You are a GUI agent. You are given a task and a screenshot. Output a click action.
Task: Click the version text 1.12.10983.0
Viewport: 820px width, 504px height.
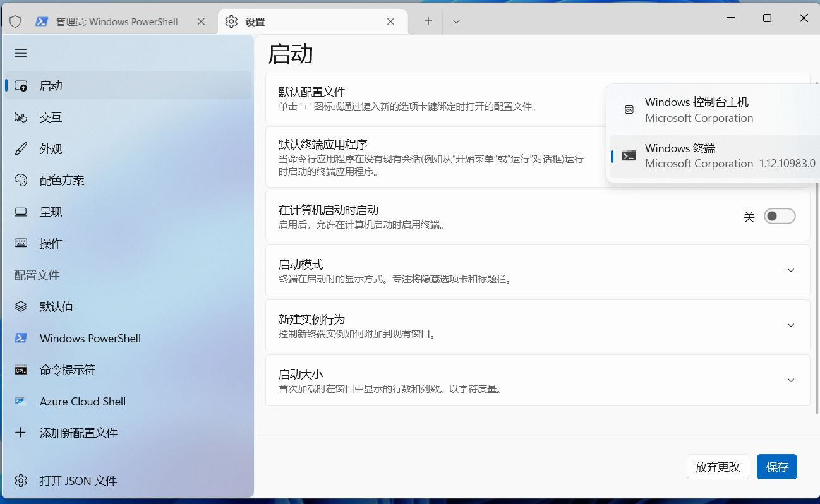click(788, 164)
